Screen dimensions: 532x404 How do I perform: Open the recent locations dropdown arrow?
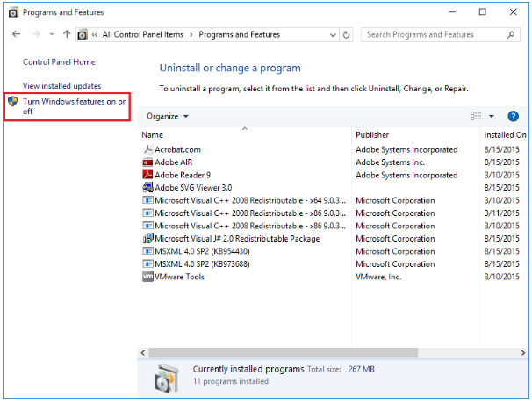52,34
